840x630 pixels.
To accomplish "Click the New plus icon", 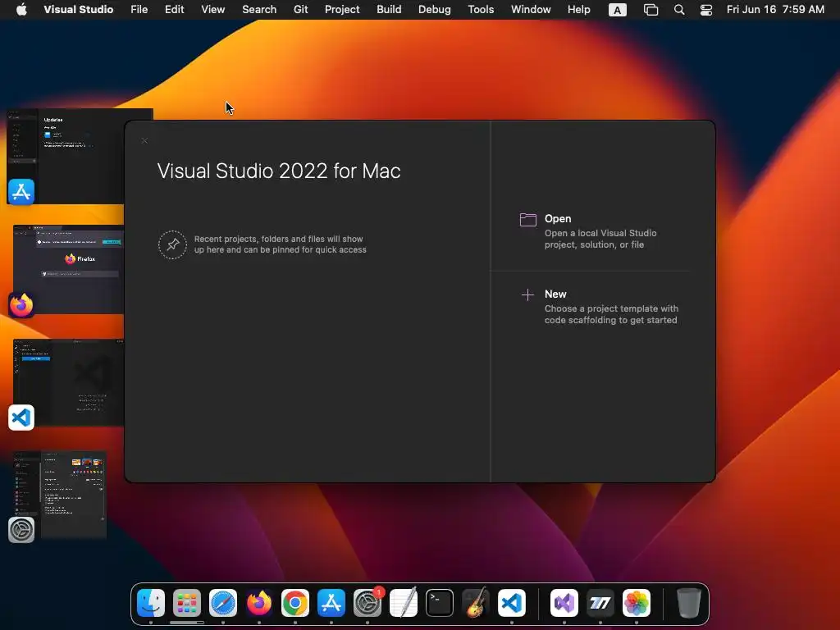I will [527, 294].
